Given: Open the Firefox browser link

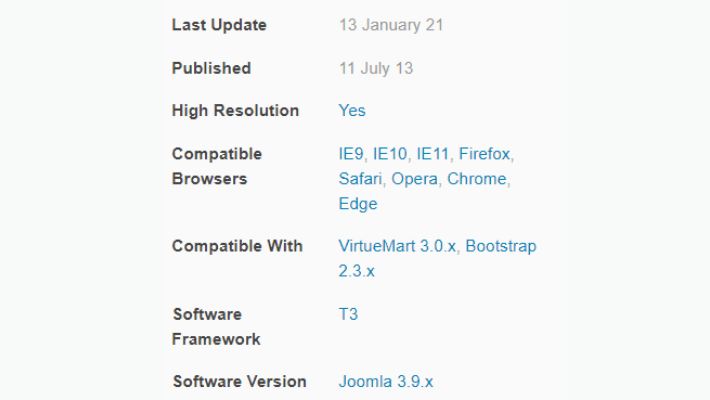Looking at the screenshot, I should tap(484, 154).
